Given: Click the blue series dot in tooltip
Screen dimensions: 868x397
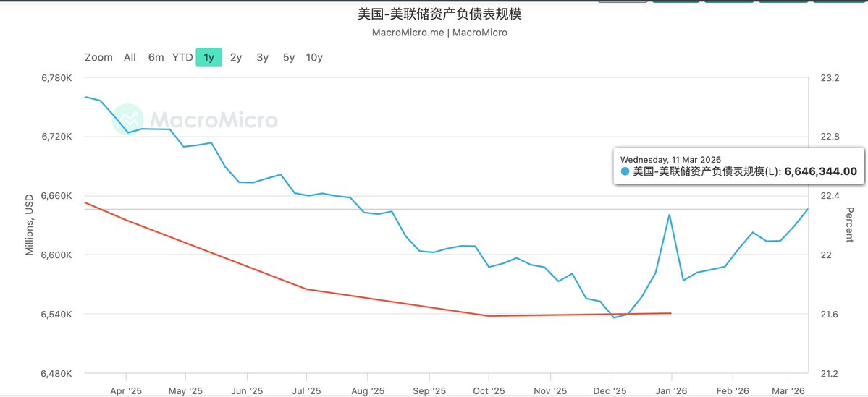Looking at the screenshot, I should pyautogui.click(x=625, y=172).
